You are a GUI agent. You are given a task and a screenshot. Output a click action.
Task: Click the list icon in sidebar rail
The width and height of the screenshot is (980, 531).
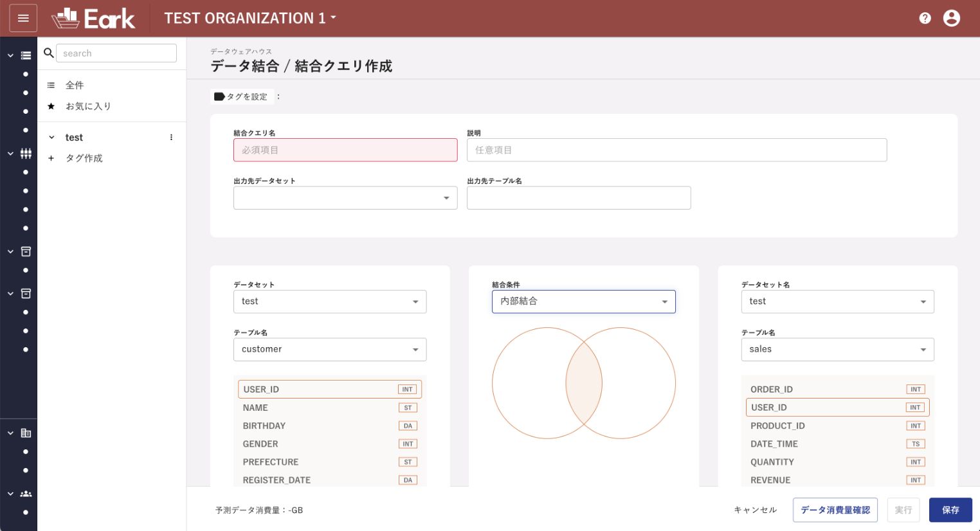coord(26,55)
